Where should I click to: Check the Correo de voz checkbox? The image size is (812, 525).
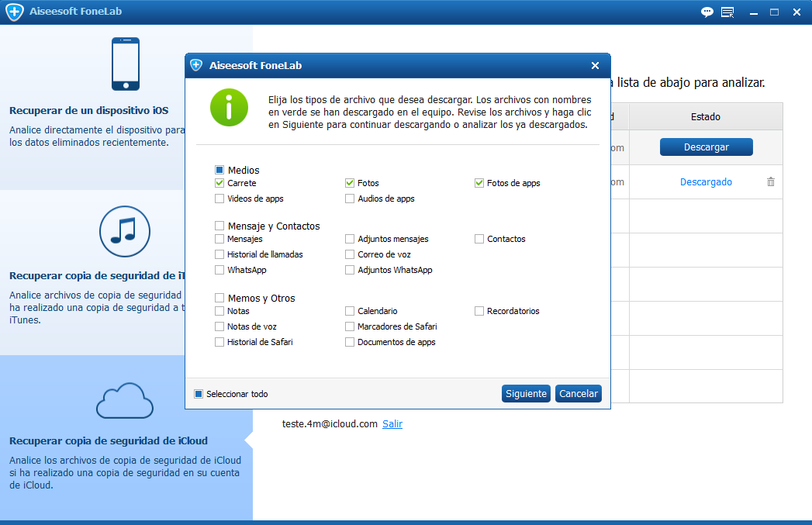(x=350, y=254)
